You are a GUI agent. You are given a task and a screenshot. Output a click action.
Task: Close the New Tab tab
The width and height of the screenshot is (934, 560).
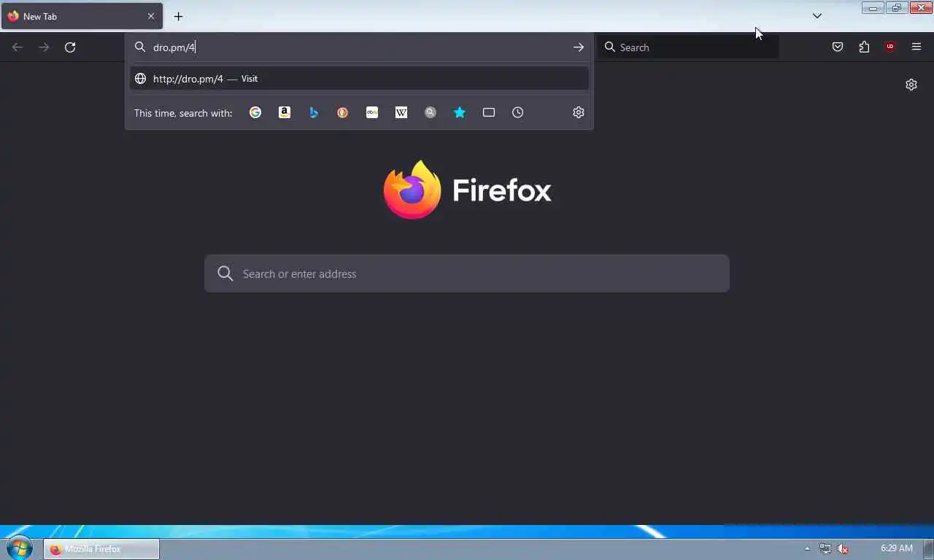click(x=151, y=16)
